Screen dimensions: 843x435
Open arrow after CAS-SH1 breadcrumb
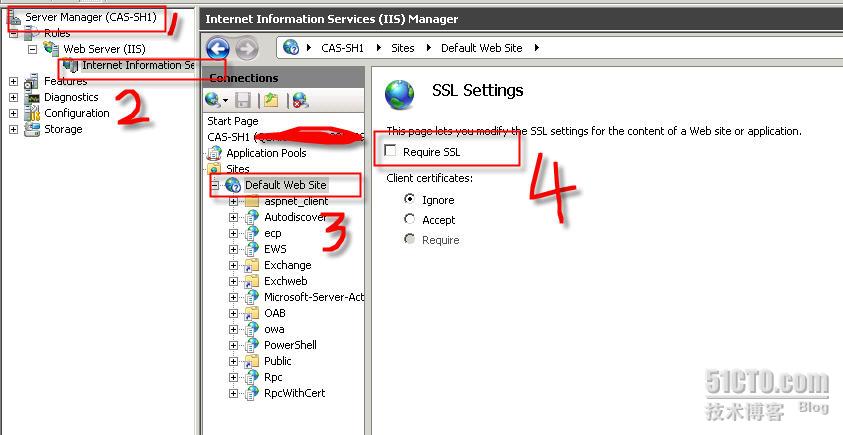(x=379, y=48)
